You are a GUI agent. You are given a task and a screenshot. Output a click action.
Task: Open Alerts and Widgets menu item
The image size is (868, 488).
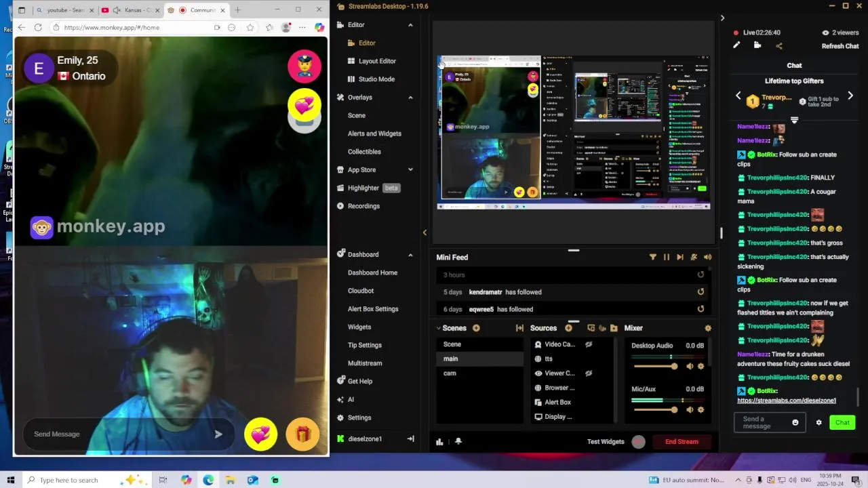click(374, 134)
